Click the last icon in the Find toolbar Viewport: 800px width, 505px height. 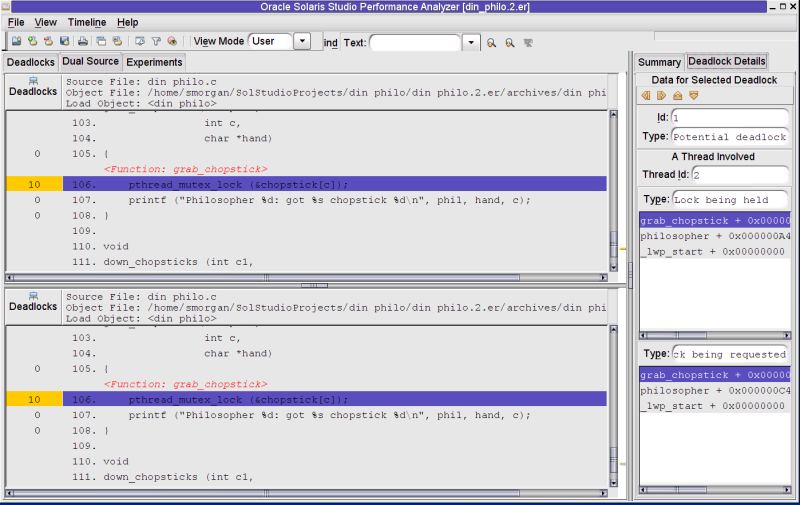(x=528, y=43)
